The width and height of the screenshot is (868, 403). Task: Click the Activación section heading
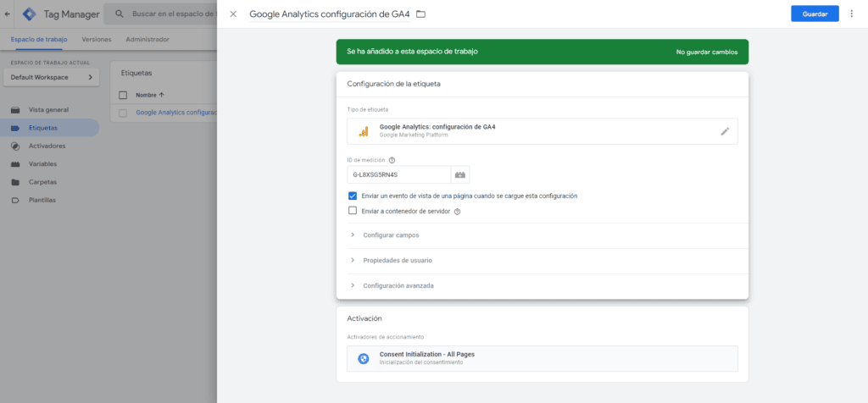click(364, 318)
